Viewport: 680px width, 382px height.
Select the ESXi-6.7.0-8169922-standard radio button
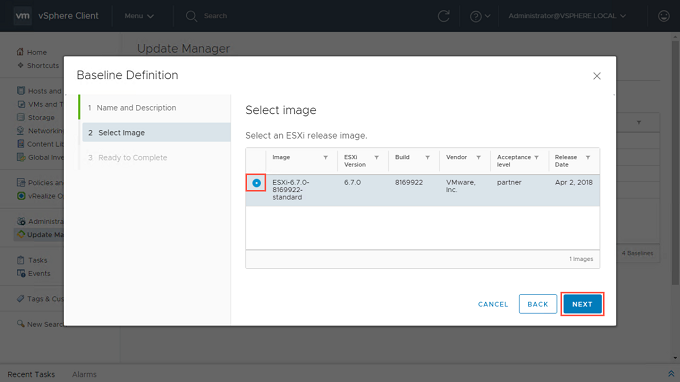(x=256, y=183)
